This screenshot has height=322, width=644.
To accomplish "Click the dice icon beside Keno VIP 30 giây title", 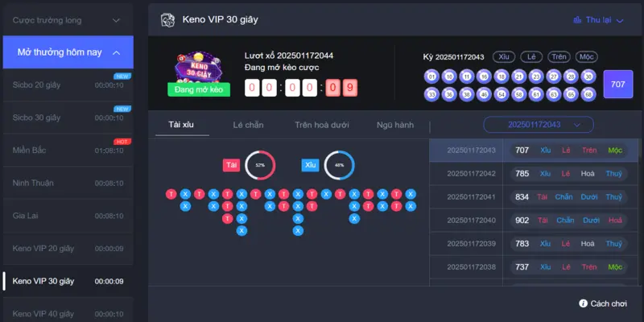I will tap(167, 19).
